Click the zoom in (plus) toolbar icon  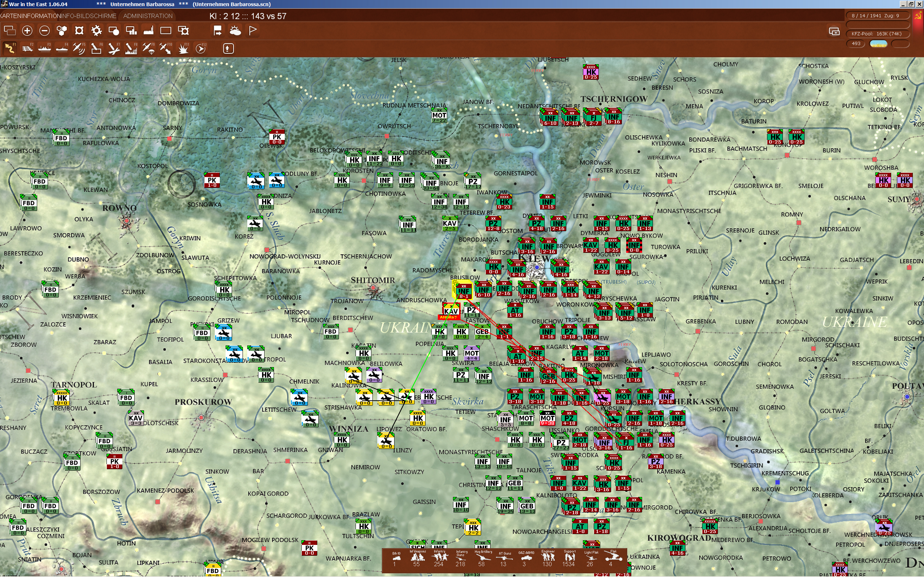pos(27,31)
